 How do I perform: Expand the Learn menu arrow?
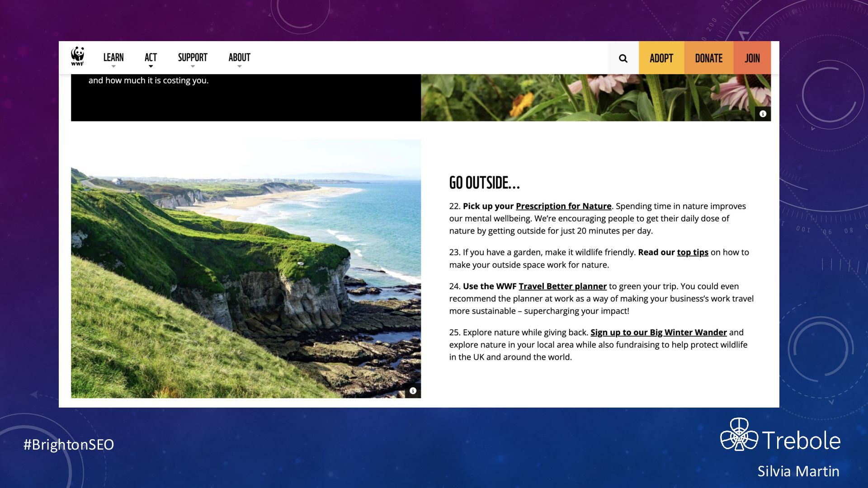(113, 66)
